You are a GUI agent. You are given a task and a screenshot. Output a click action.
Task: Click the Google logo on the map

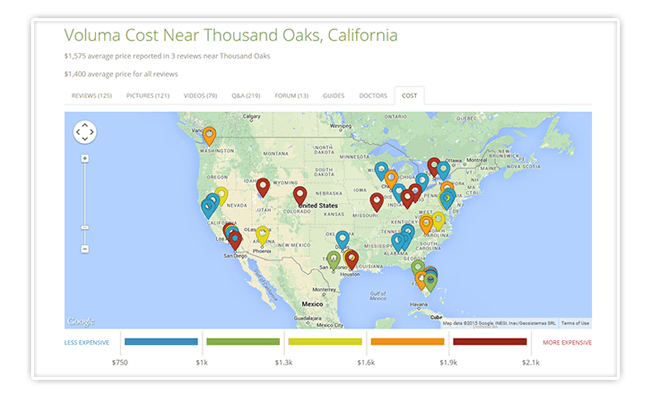click(81, 322)
